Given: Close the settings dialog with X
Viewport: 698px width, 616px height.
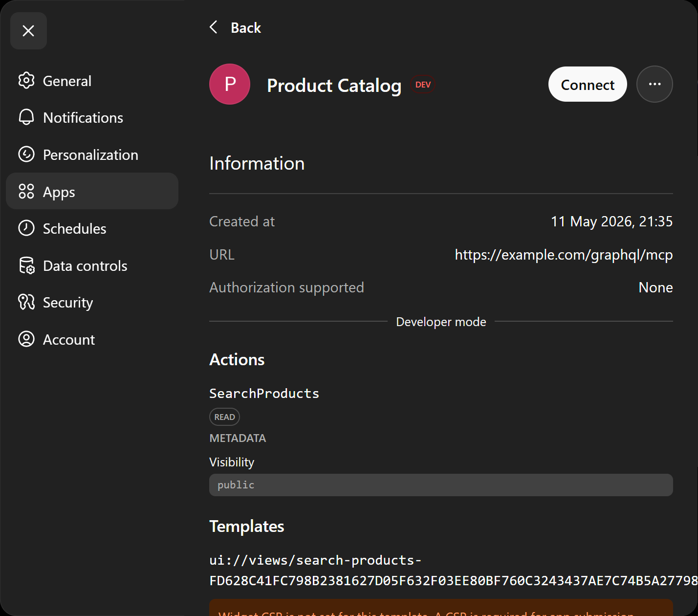Looking at the screenshot, I should (28, 31).
